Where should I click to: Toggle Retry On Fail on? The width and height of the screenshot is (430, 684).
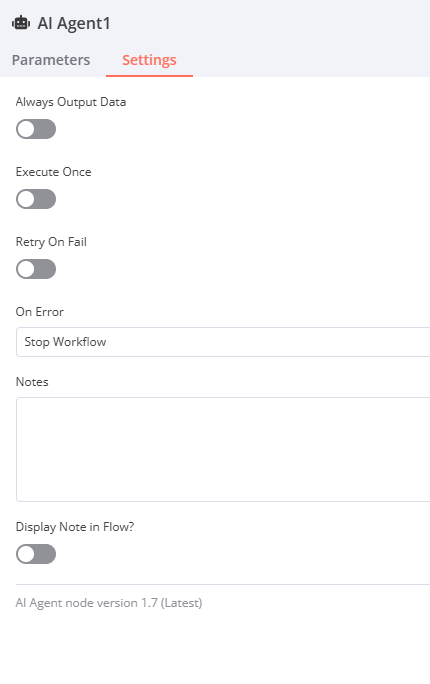point(36,269)
